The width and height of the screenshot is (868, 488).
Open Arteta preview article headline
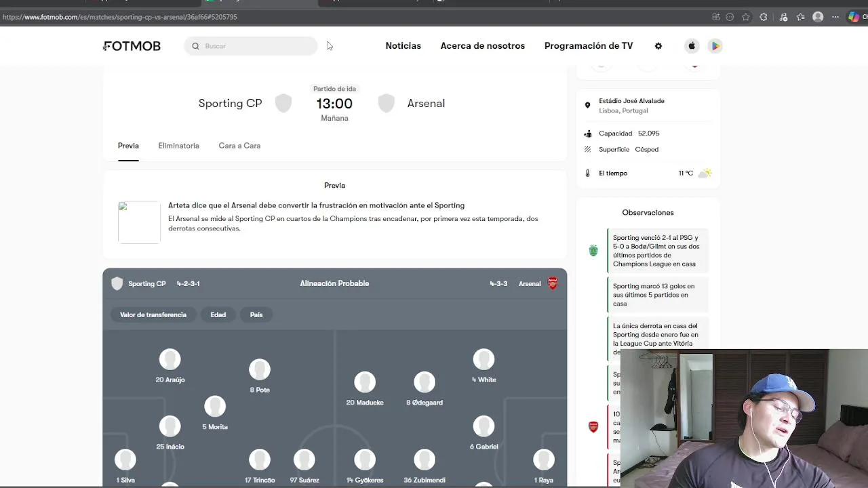click(x=316, y=205)
